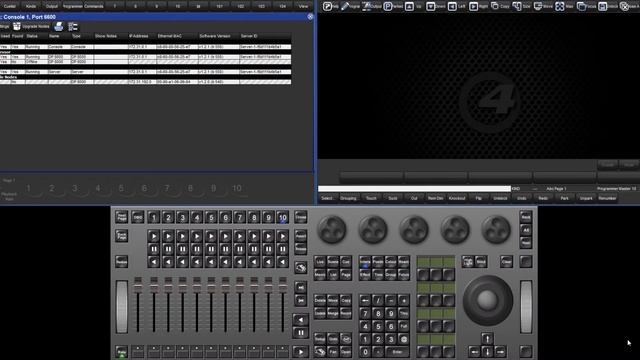The width and height of the screenshot is (640, 360).
Task: Select master 1 choose button
Action: click(x=153, y=217)
